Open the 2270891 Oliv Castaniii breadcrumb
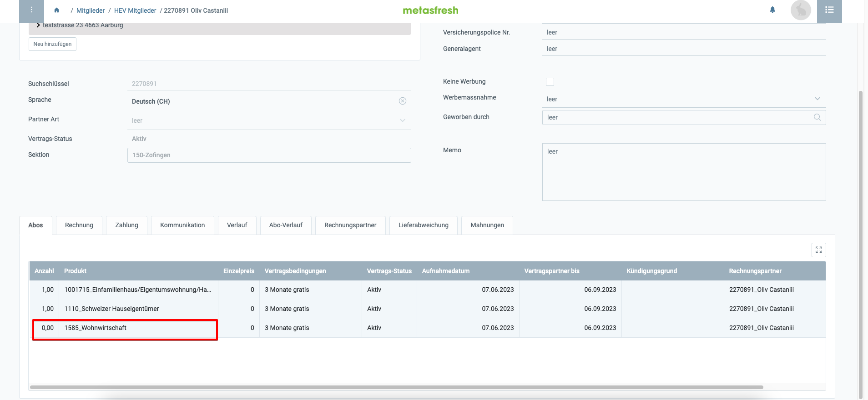This screenshot has width=868, height=400. tap(196, 10)
